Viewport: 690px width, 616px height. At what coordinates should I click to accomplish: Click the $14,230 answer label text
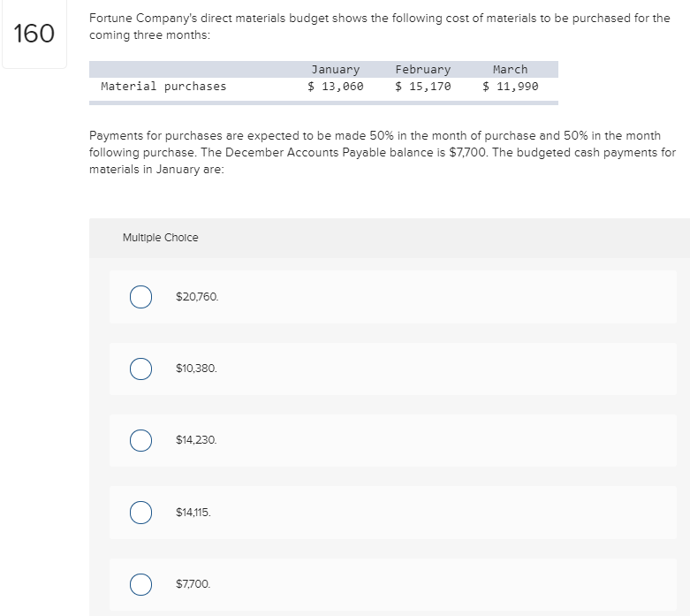pos(196,440)
